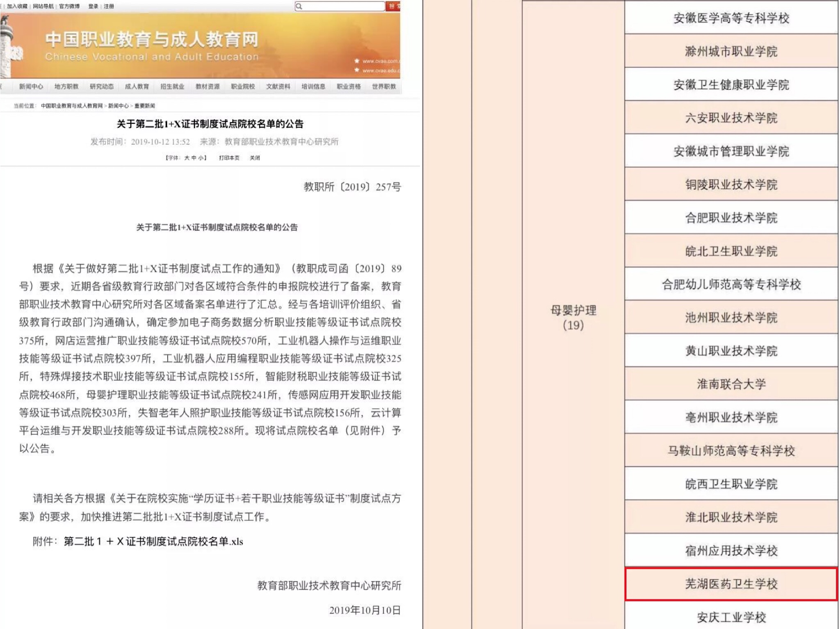Viewport: 840px width, 629px height.
Task: Click the red 搜索 search button
Action: tap(393, 6)
